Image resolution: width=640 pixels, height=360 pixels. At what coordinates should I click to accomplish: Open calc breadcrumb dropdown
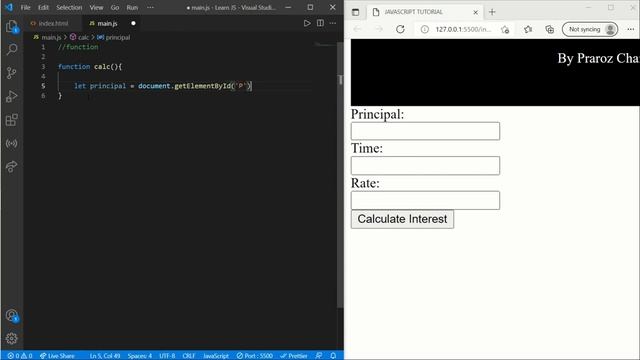click(79, 37)
